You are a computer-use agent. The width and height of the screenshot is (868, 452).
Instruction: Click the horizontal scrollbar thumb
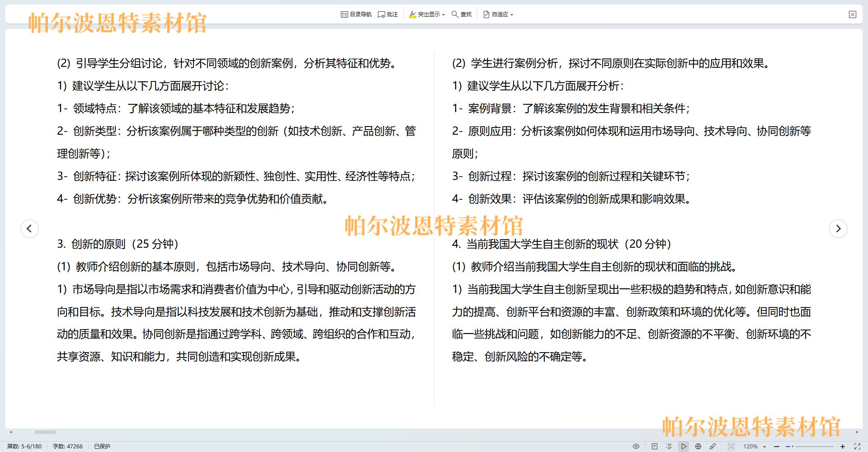click(x=45, y=432)
